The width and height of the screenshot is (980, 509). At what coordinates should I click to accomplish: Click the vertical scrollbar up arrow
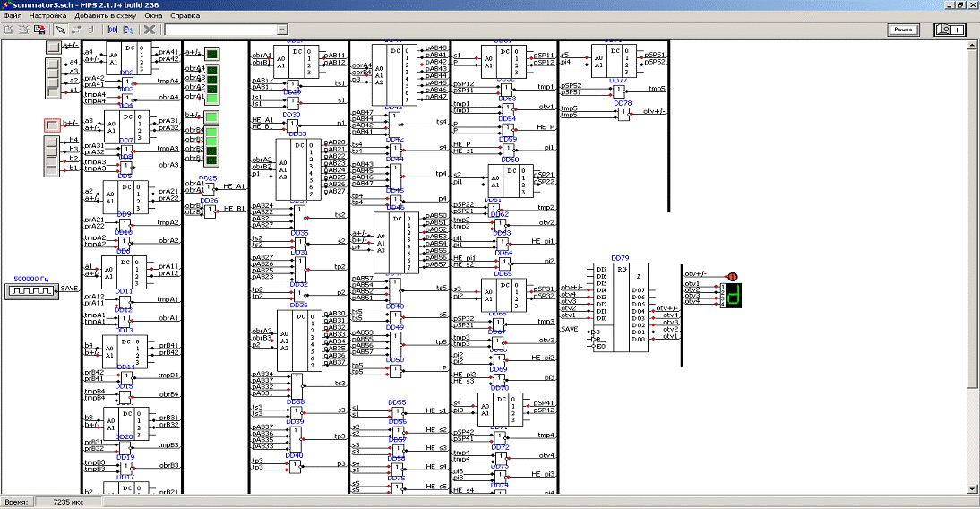coord(975,45)
